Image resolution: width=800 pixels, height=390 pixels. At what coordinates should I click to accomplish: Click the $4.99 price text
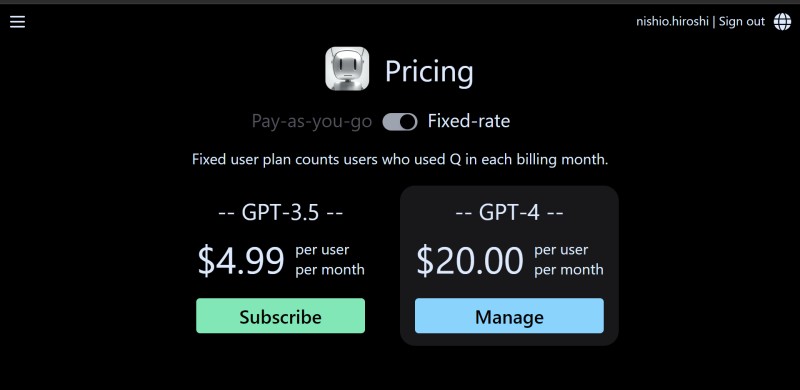pos(241,260)
